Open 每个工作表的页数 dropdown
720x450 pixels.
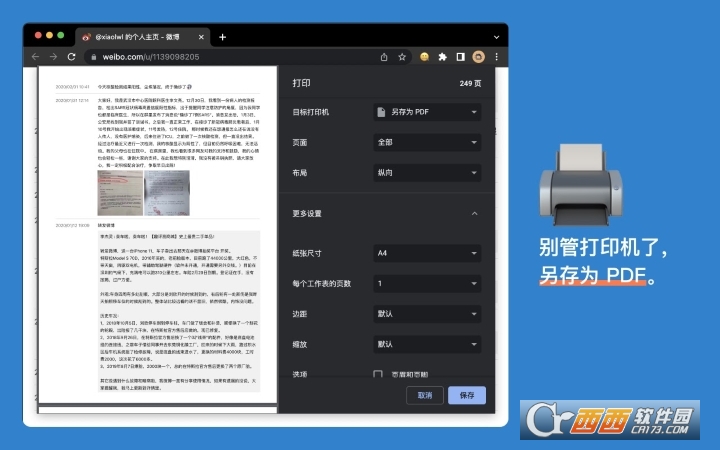pos(427,283)
